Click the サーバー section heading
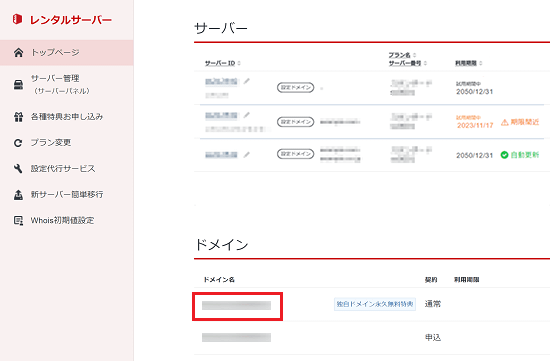Screen dimensions: 550x361 (x=221, y=28)
